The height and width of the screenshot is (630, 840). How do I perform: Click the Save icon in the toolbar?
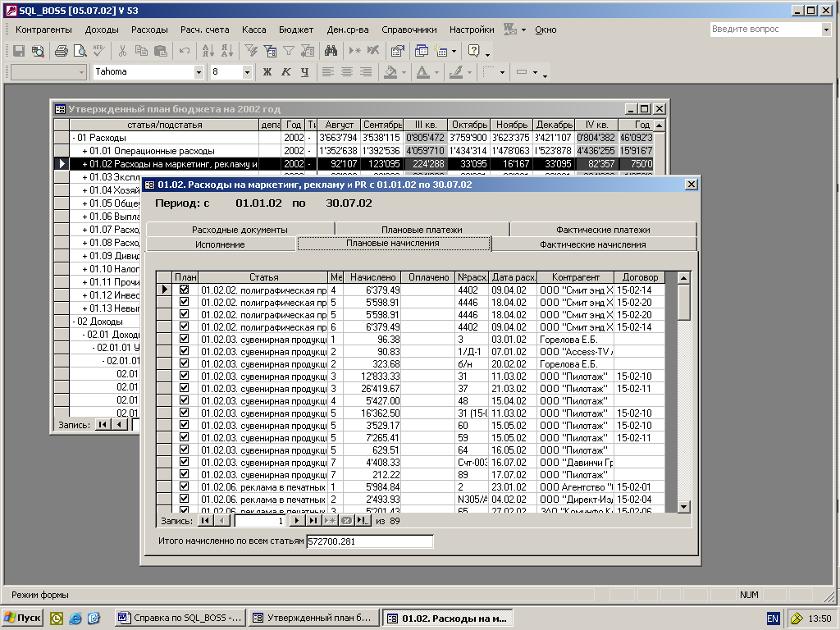(x=19, y=51)
